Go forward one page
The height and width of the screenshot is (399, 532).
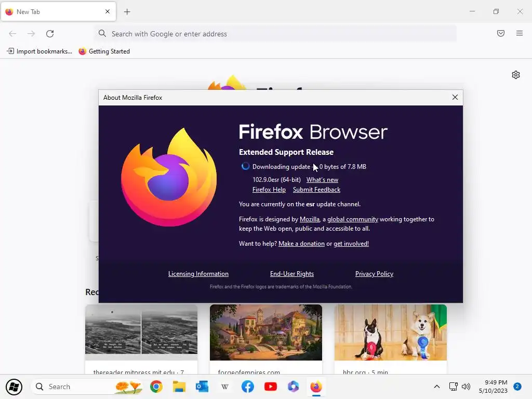tap(31, 34)
